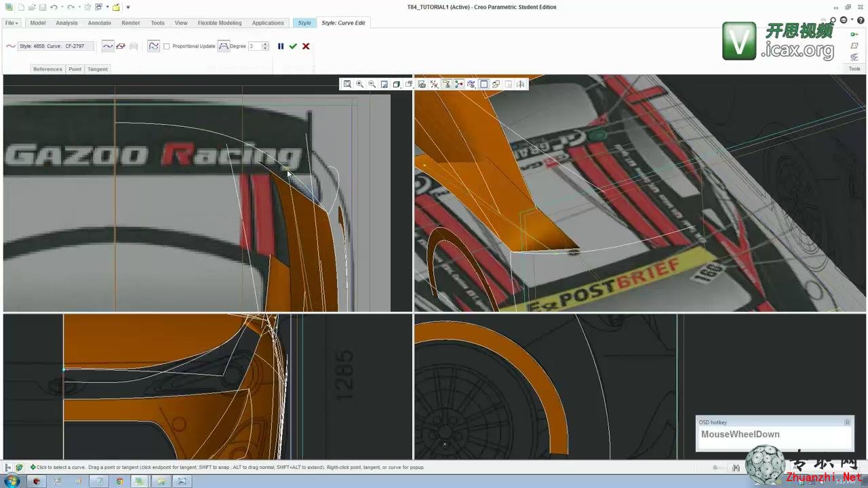Image resolution: width=868 pixels, height=488 pixels.
Task: Click the symmetry-style icon at graphics toolbar end
Action: click(520, 84)
